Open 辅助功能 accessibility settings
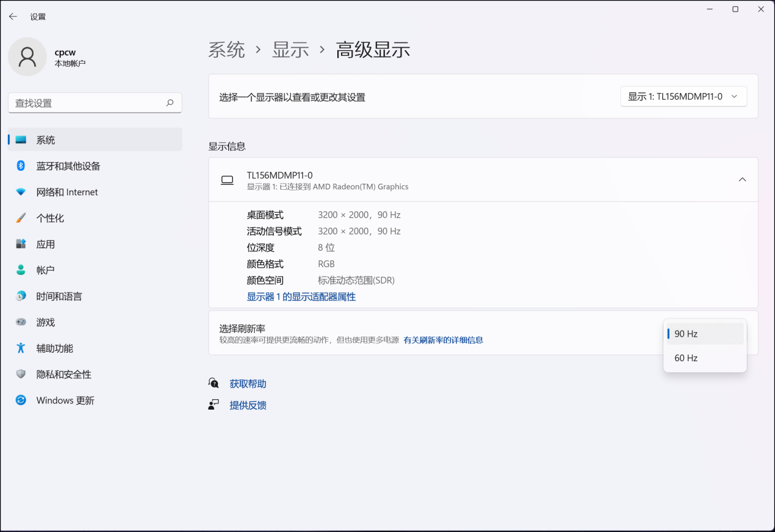This screenshot has height=532, width=775. (x=54, y=348)
